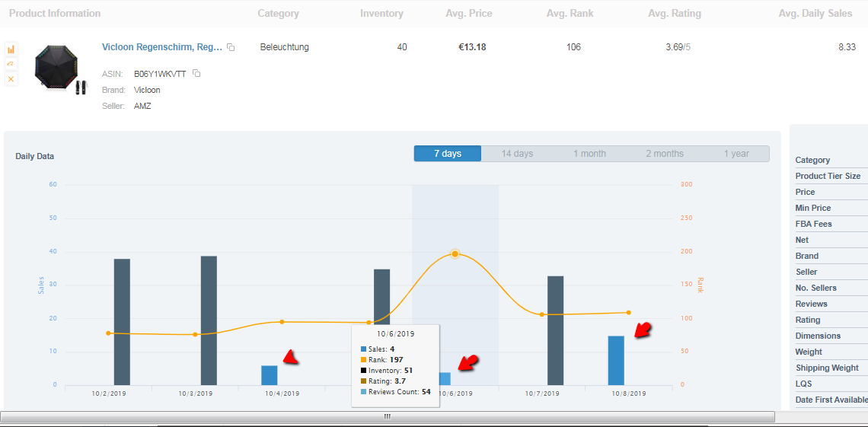
Task: Sort by Avg. Rank column header
Action: tap(570, 13)
